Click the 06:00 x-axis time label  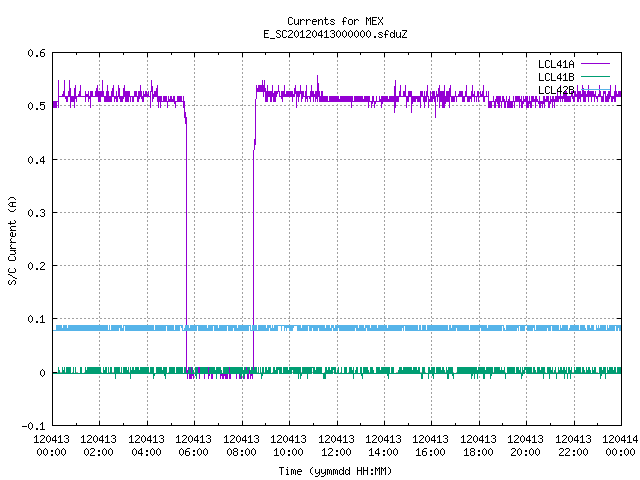tap(193, 452)
